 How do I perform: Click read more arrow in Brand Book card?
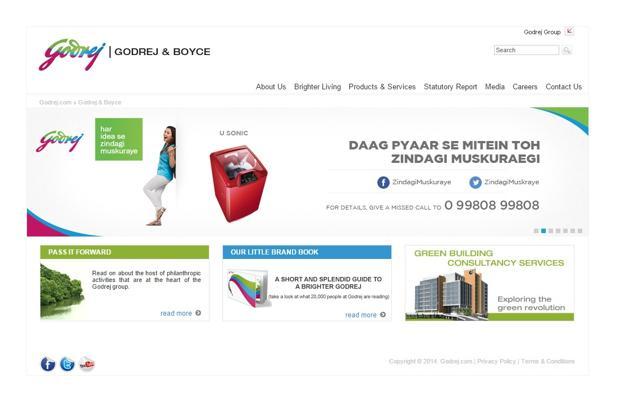[x=383, y=315]
